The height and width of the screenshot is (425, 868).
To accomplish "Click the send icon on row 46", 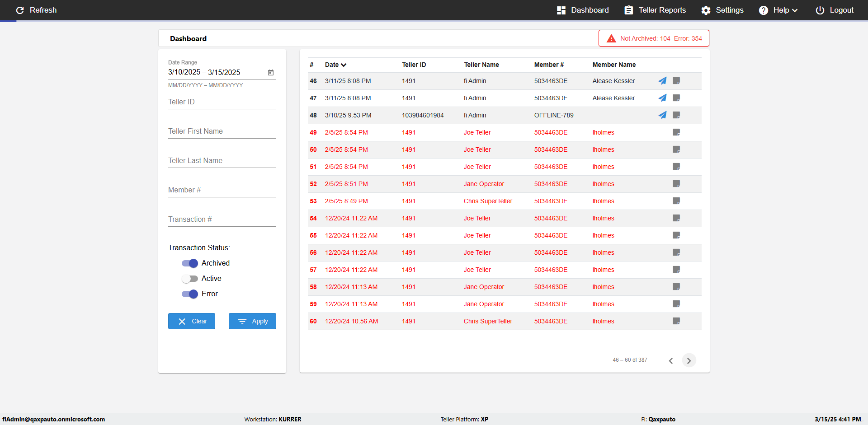I will [x=662, y=81].
